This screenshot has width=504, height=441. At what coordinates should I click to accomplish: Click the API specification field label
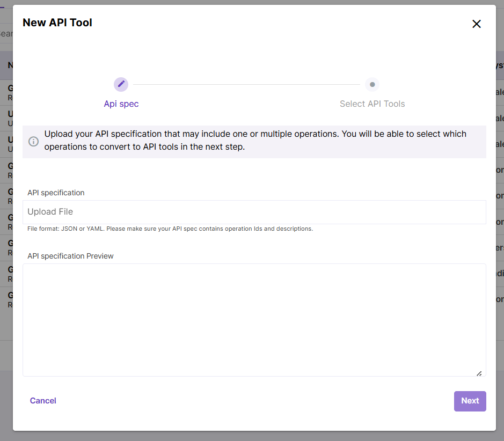point(56,193)
